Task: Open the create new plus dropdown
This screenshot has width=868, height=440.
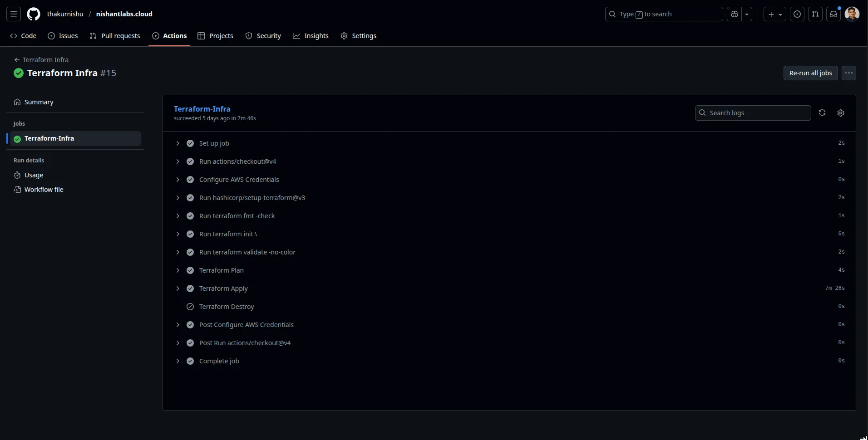Action: [x=774, y=14]
